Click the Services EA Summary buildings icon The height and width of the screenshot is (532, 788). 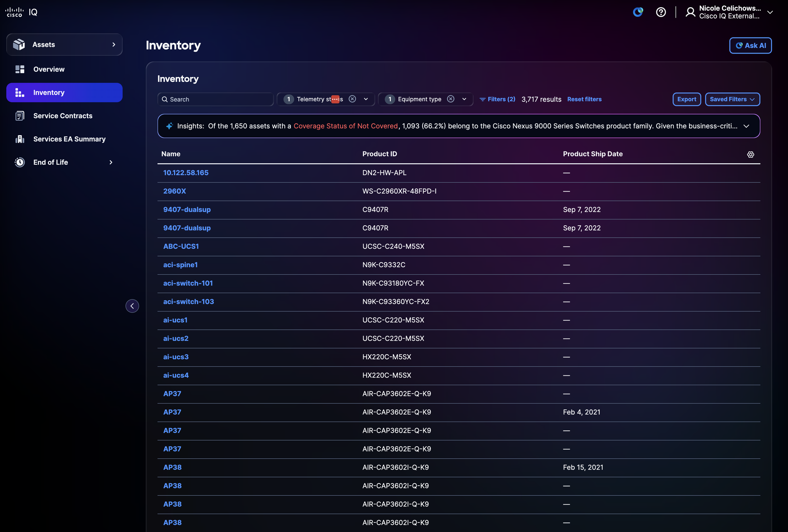coord(20,139)
